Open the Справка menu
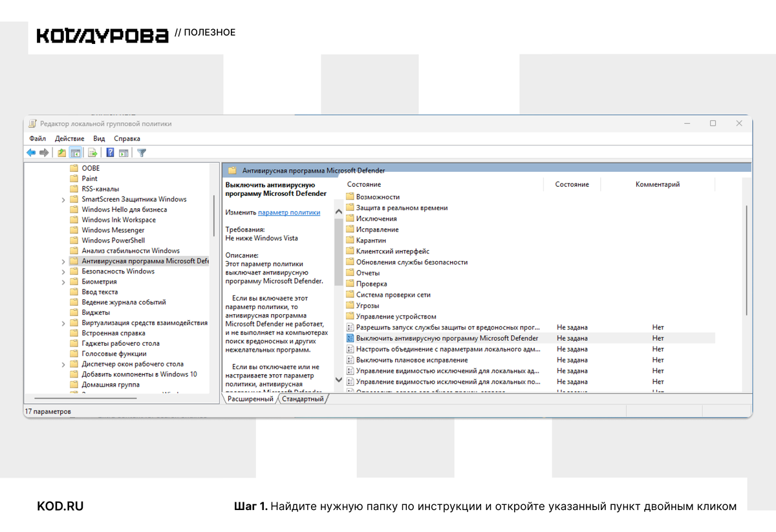The width and height of the screenshot is (776, 532). click(127, 138)
